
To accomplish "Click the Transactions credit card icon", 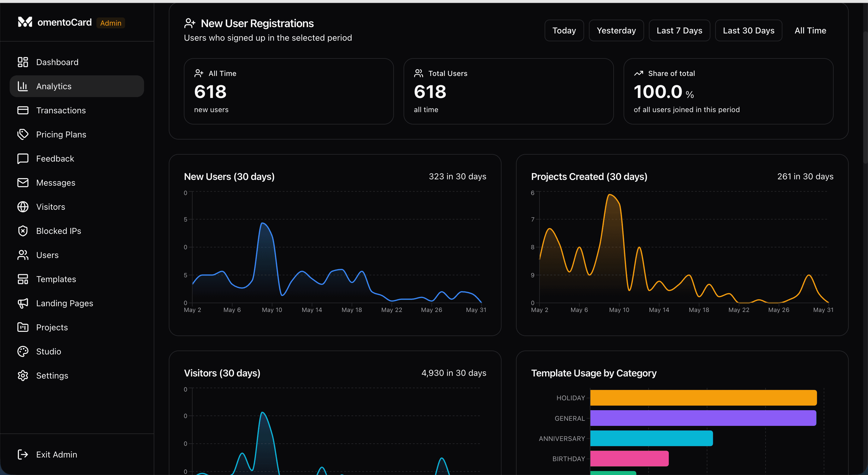I will pyautogui.click(x=23, y=110).
